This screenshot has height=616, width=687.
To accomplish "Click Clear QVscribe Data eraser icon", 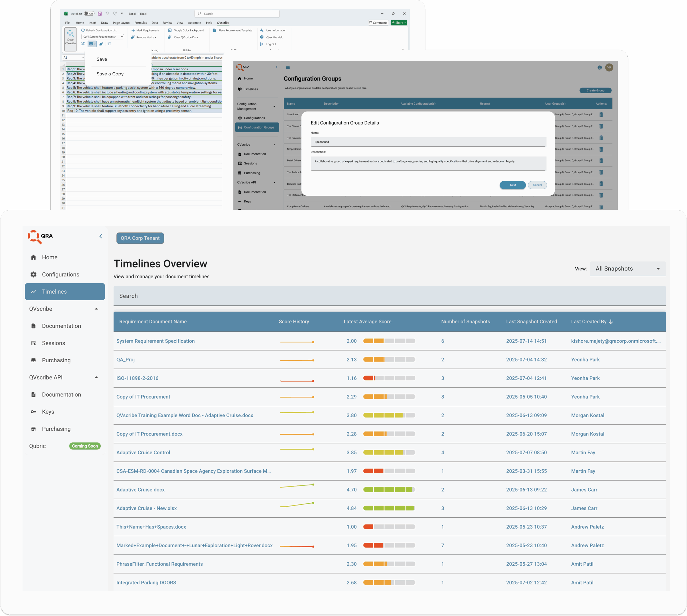I will click(169, 37).
